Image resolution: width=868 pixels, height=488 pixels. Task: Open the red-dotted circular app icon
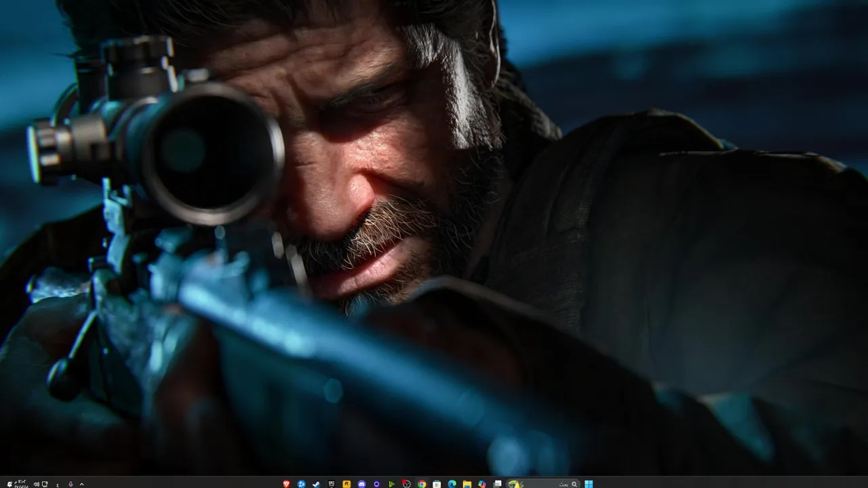(406, 484)
